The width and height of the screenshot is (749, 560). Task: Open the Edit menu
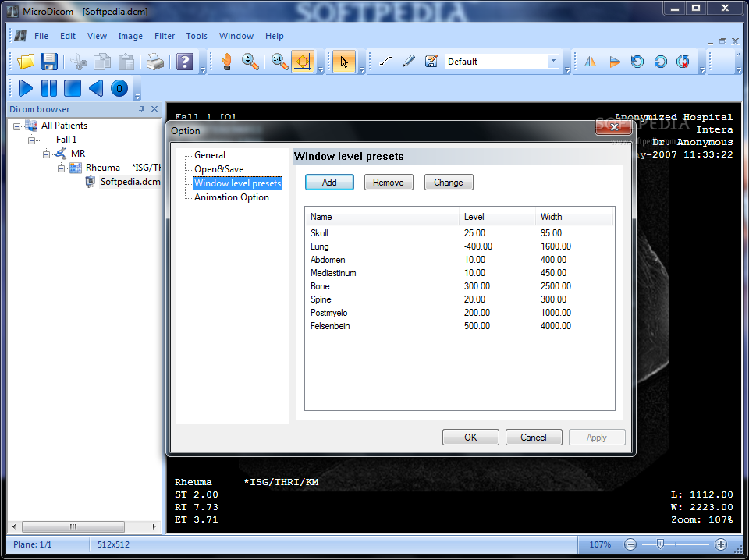[x=67, y=36]
